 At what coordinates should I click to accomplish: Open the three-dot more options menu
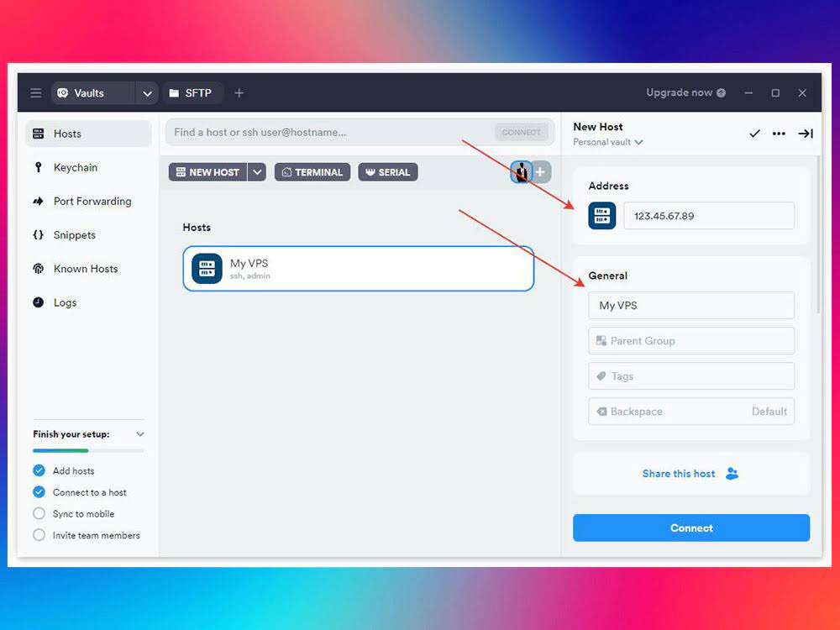(x=779, y=134)
